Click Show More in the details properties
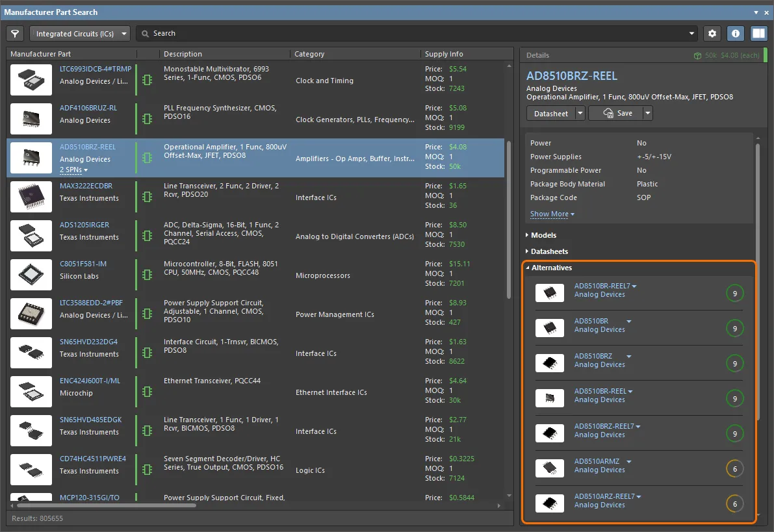This screenshot has height=532, width=774. [552, 214]
